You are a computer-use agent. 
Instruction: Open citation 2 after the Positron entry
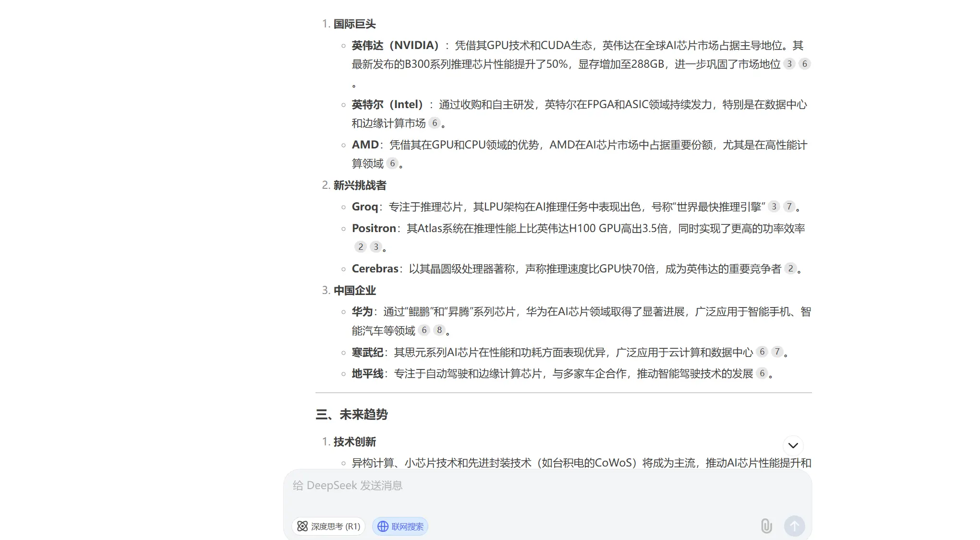pyautogui.click(x=361, y=247)
